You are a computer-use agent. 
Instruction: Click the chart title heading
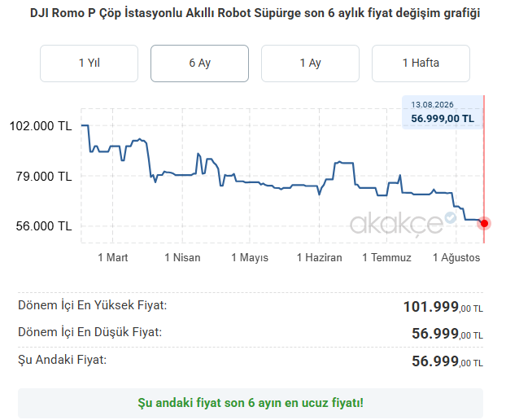(255, 13)
